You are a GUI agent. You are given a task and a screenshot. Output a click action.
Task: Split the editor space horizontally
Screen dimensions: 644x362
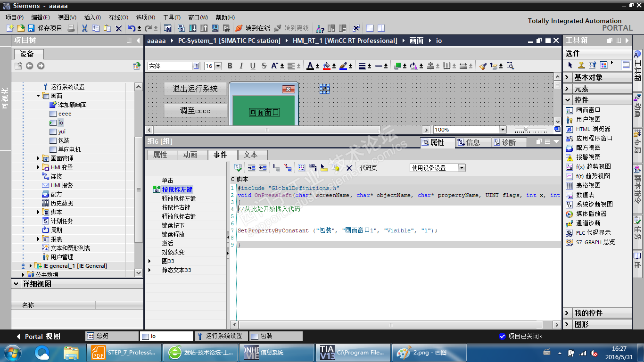(x=370, y=28)
